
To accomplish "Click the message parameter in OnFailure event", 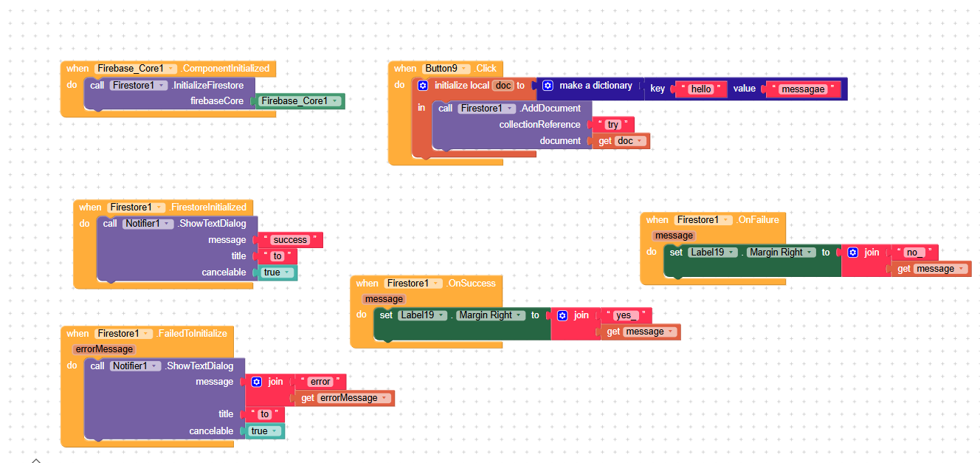I will click(x=674, y=236).
